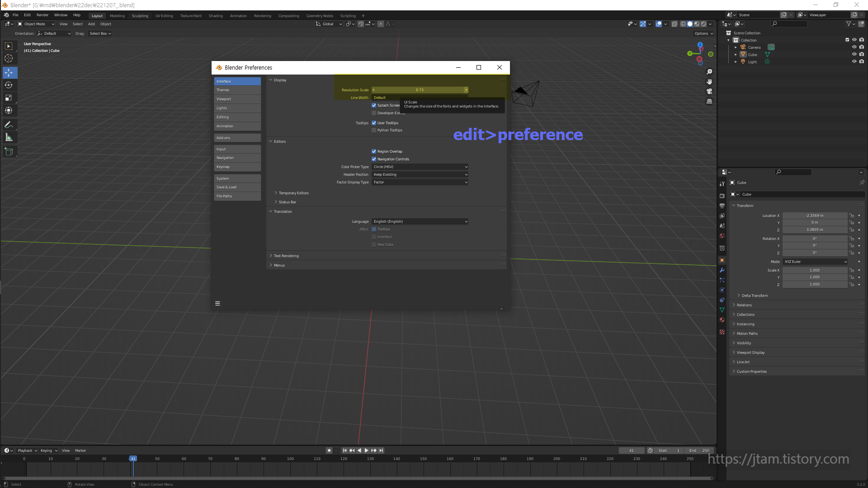The image size is (868, 488).
Task: Click the Resolution Scale slider
Action: (420, 90)
